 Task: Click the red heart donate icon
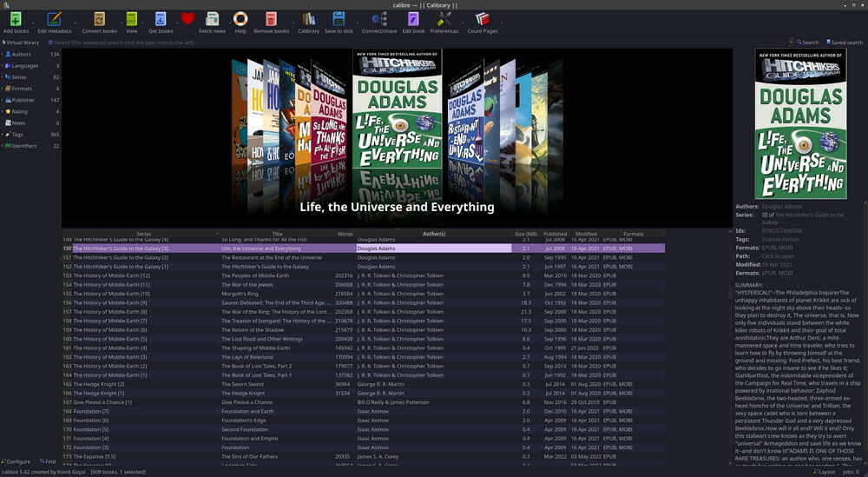point(187,19)
